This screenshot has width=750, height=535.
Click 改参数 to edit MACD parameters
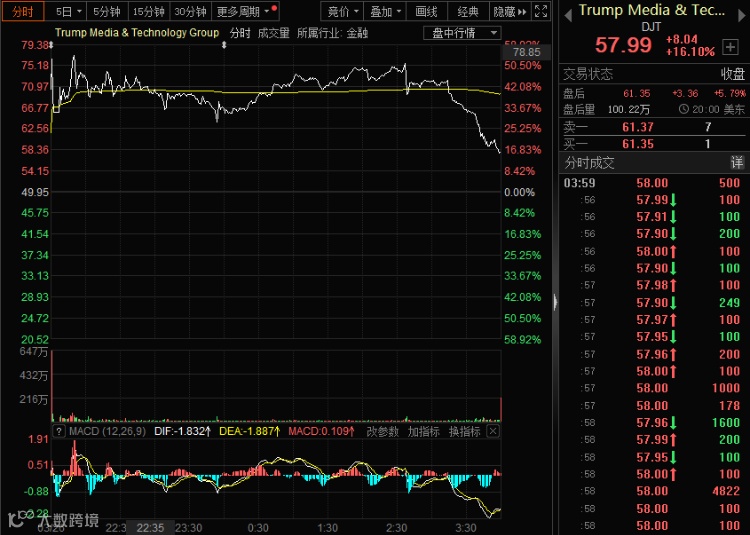pos(382,431)
